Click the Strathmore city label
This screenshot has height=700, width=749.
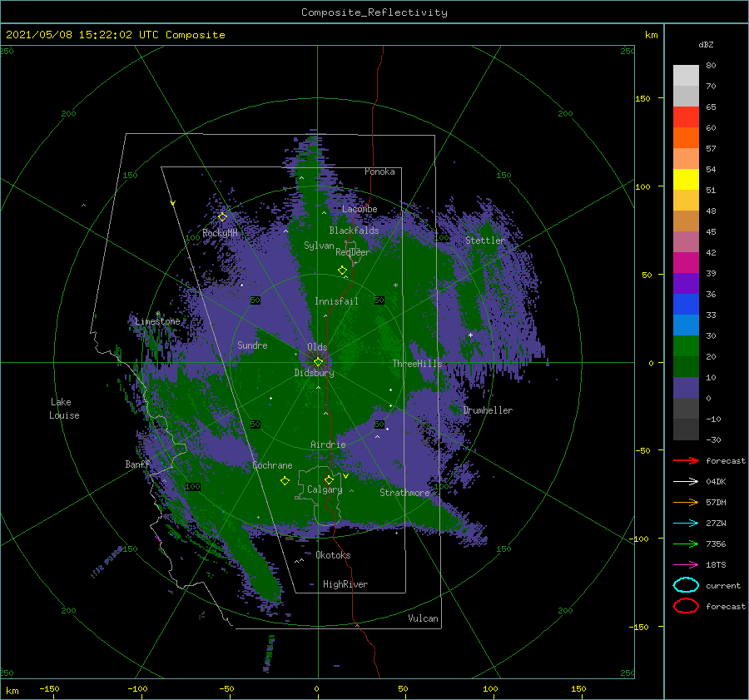404,493
